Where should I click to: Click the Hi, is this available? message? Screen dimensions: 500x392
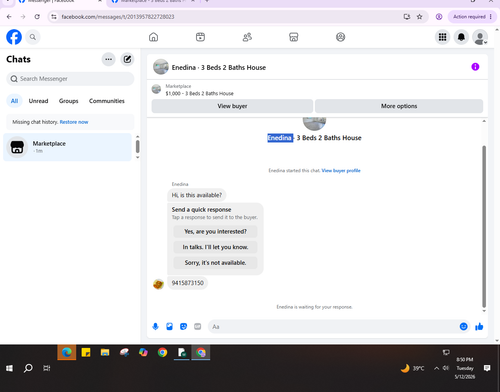click(197, 195)
